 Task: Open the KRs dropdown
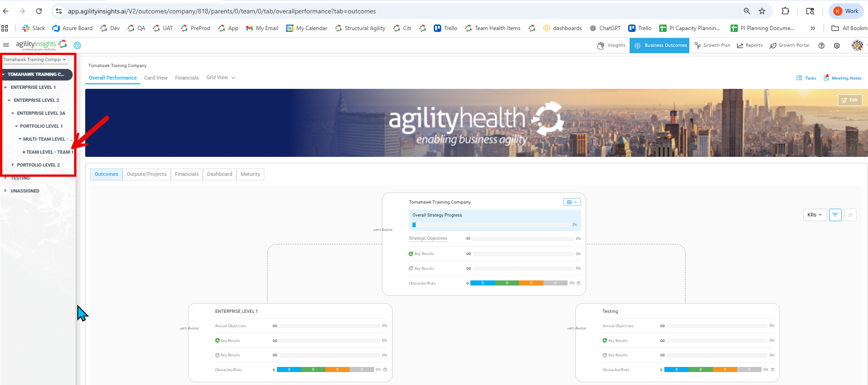(814, 215)
